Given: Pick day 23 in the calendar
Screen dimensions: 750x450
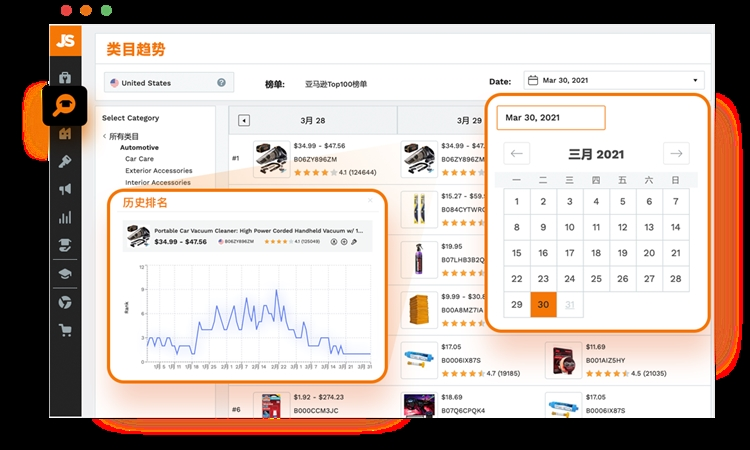Looking at the screenshot, I should coord(543,279).
